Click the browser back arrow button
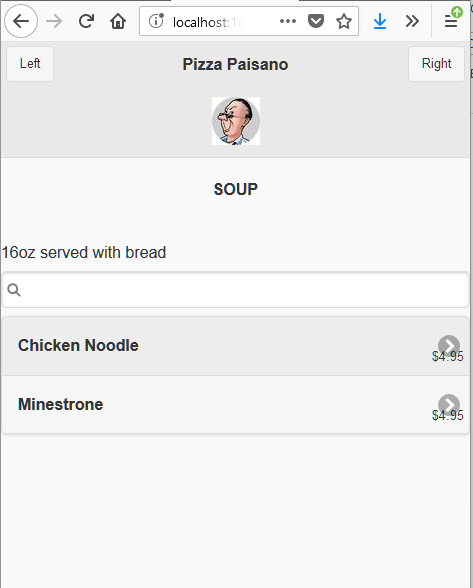The height and width of the screenshot is (588, 473). (21, 21)
